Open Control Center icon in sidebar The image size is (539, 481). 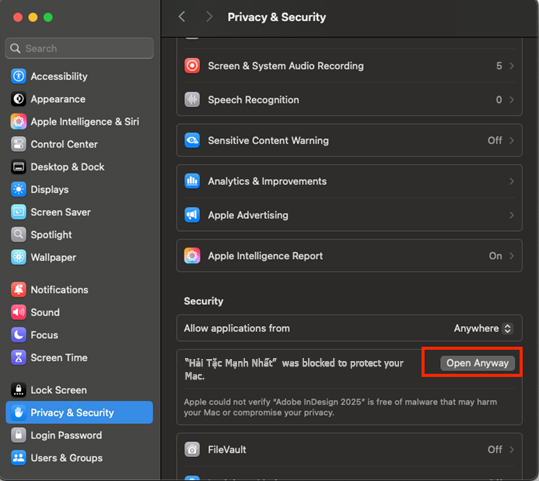(x=19, y=144)
